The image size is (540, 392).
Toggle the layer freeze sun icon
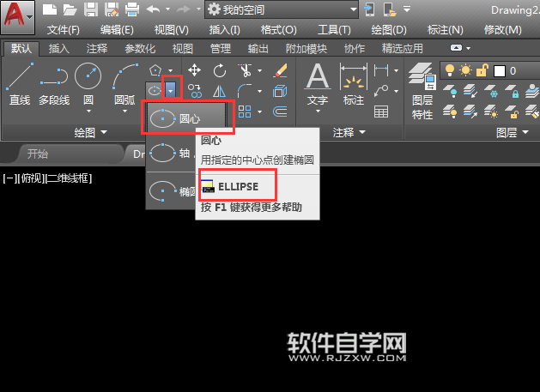[x=464, y=70]
